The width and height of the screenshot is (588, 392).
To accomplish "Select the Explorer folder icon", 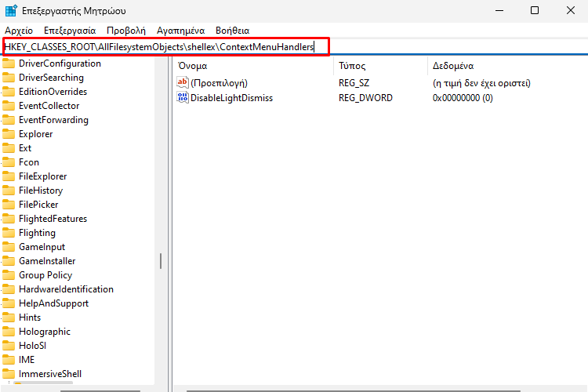I will tap(9, 134).
